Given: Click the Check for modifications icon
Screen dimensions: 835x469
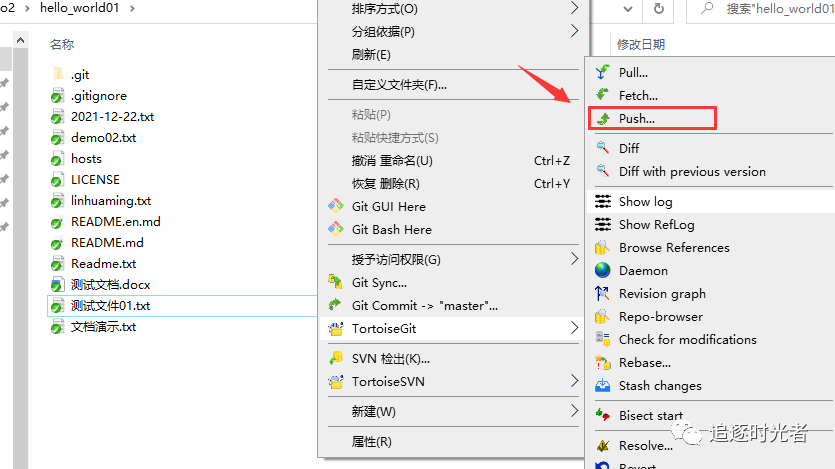Looking at the screenshot, I should (603, 339).
